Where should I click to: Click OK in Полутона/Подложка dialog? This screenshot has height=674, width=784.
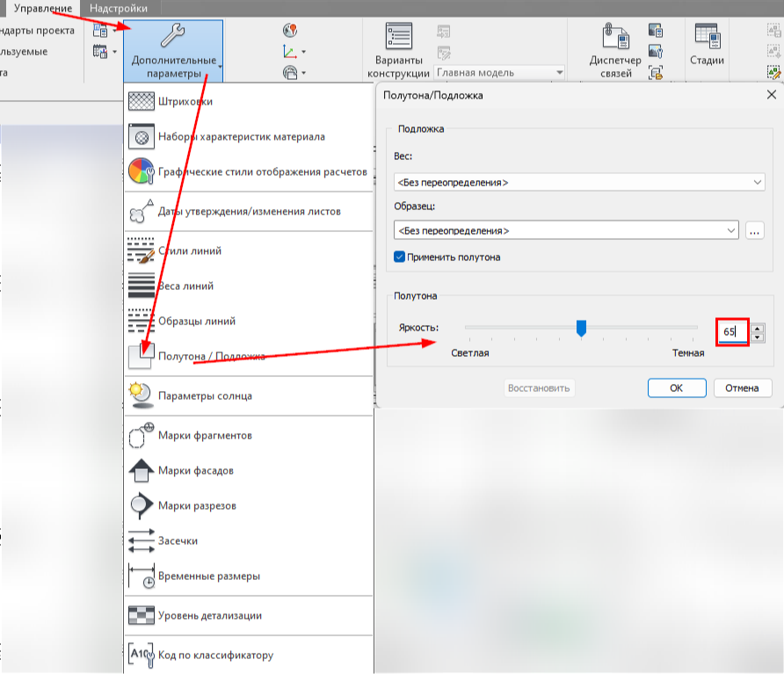click(x=677, y=388)
